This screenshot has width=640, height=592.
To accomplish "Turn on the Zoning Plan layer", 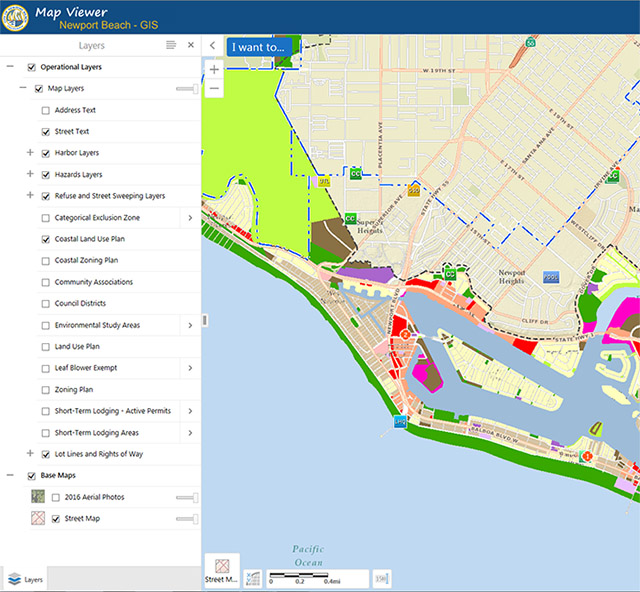I will coord(46,390).
